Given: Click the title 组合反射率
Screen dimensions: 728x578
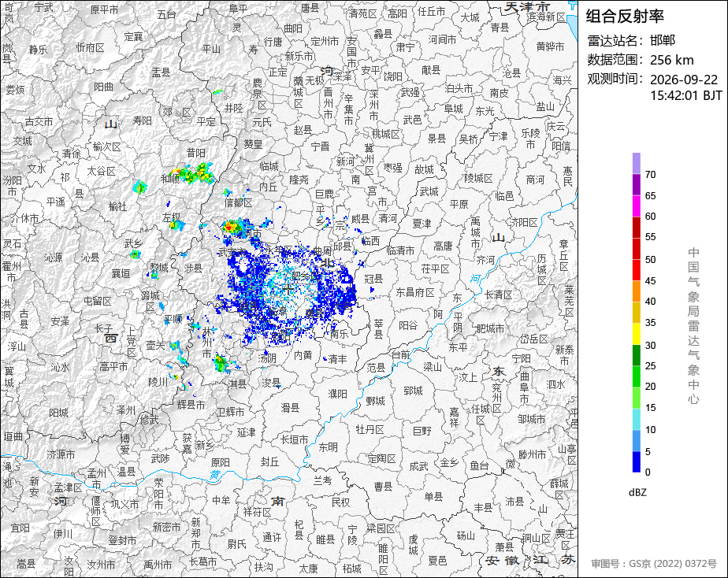Looking at the screenshot, I should (x=625, y=17).
